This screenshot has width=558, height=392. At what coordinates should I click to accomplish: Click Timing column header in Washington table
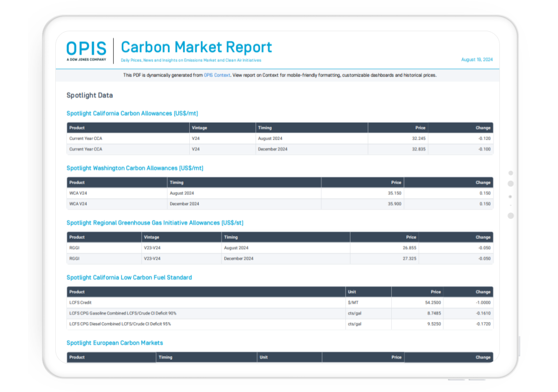click(x=176, y=182)
